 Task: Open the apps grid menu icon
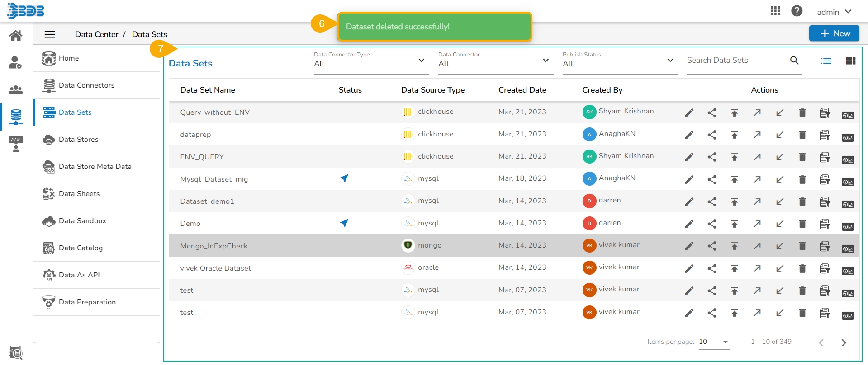tap(775, 11)
